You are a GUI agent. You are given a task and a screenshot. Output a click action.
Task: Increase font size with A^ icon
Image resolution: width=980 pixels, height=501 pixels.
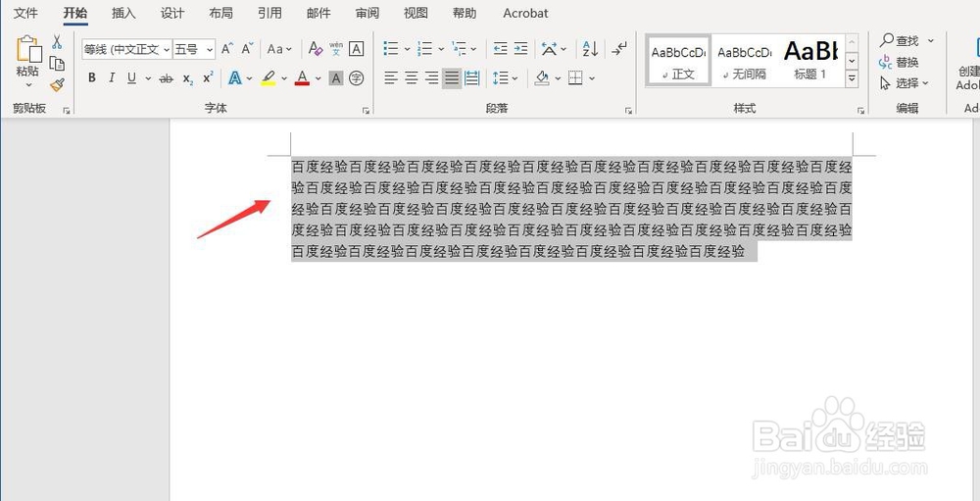pos(227,49)
